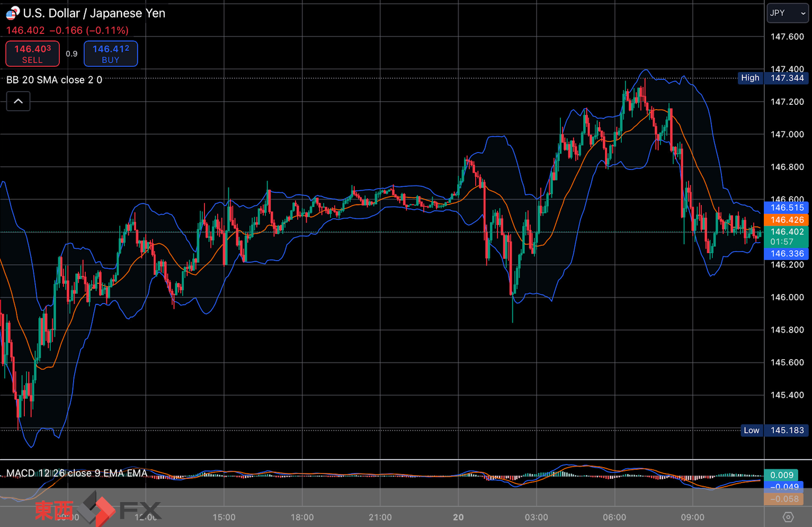
Task: Click the 20 date marker on time axis
Action: click(x=458, y=517)
